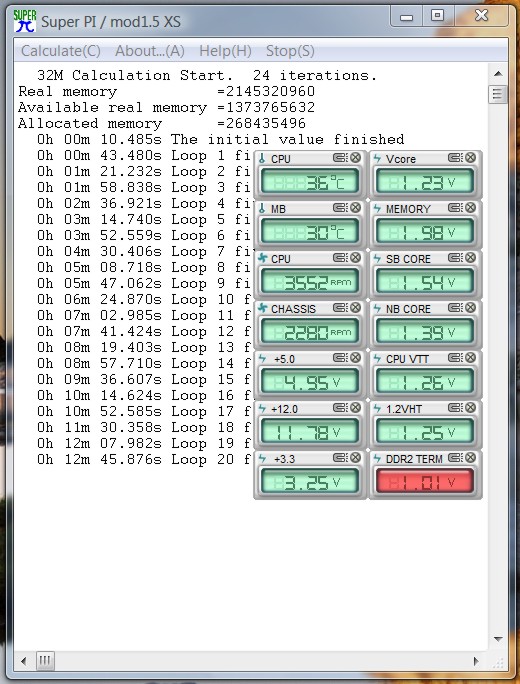Close the DDR2 TERM gadget

click(x=470, y=458)
